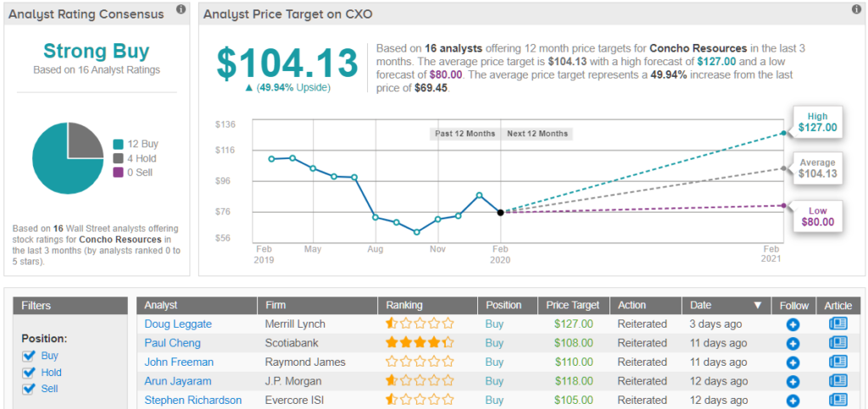Follow John Freeman using the plus icon
The image size is (868, 409).
[793, 362]
